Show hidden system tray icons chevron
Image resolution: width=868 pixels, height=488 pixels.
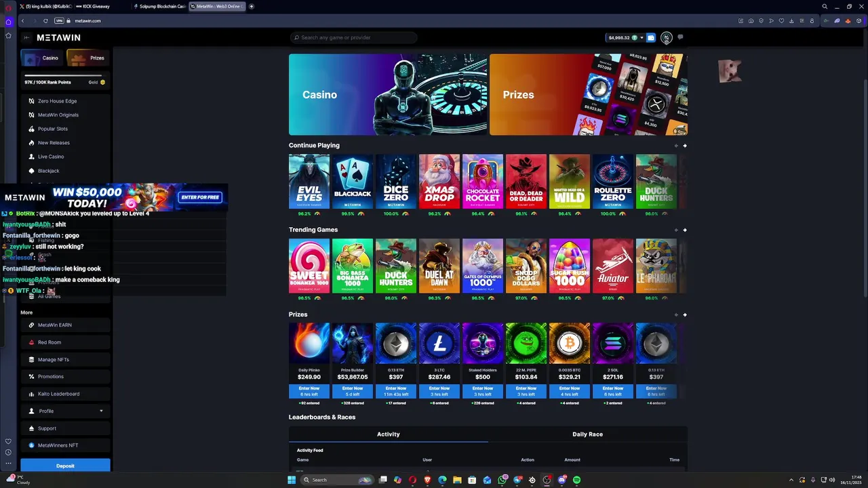pos(791,480)
